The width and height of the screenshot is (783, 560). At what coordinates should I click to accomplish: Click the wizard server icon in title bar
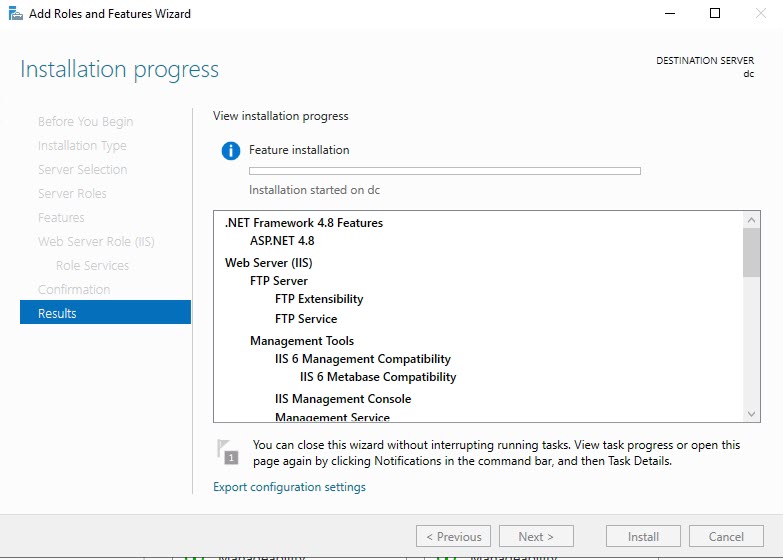(15, 14)
